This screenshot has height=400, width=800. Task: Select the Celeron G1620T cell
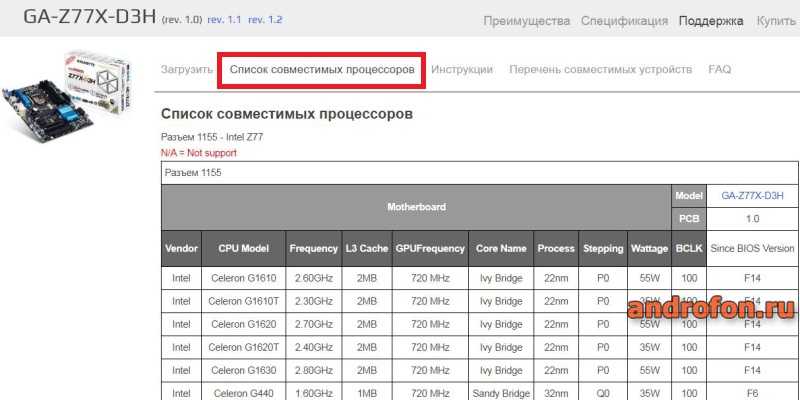pos(243,347)
